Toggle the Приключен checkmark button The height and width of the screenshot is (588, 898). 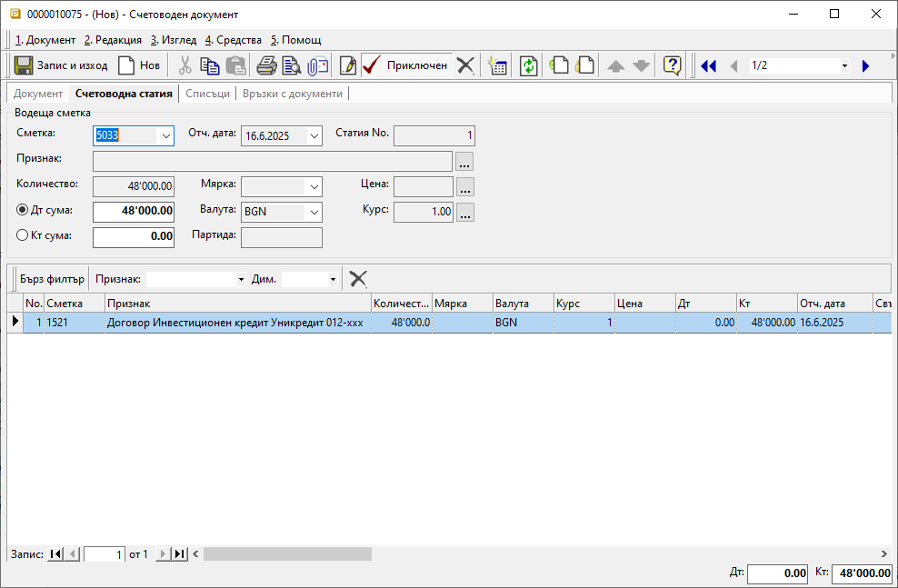(405, 65)
